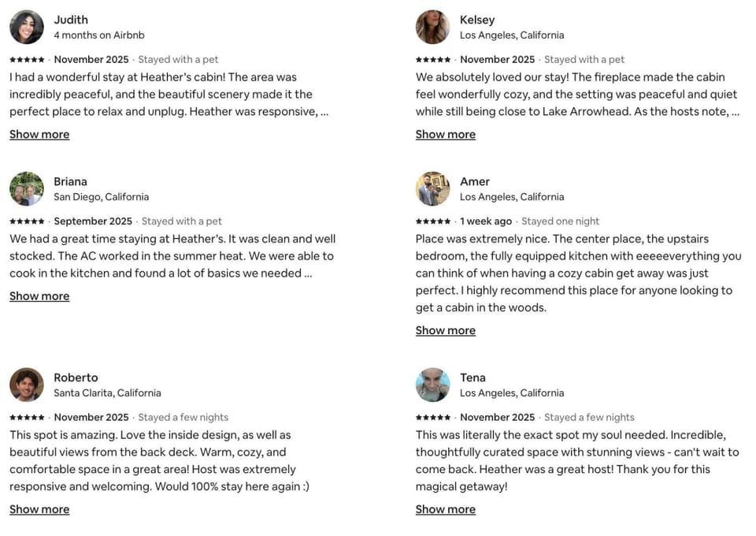
Task: Click the name Briana
Action: pyautogui.click(x=70, y=181)
